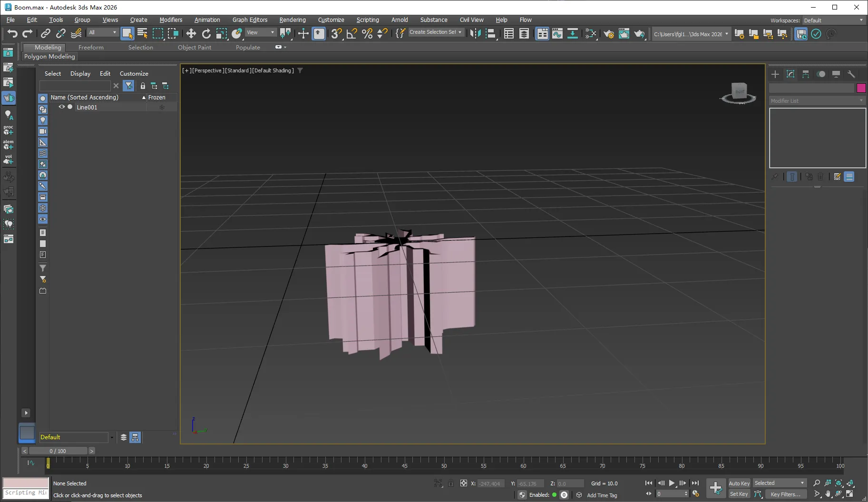
Task: Click the Mirror tool icon
Action: 475,33
